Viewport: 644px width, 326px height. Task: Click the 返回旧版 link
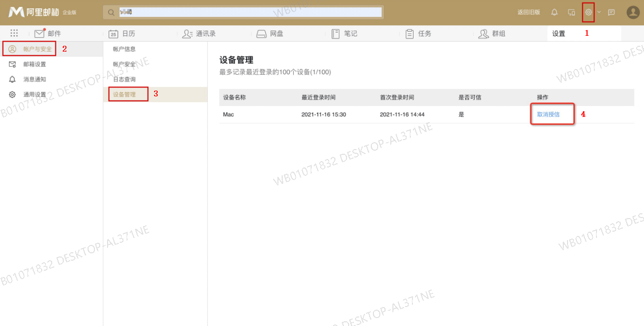(x=528, y=12)
